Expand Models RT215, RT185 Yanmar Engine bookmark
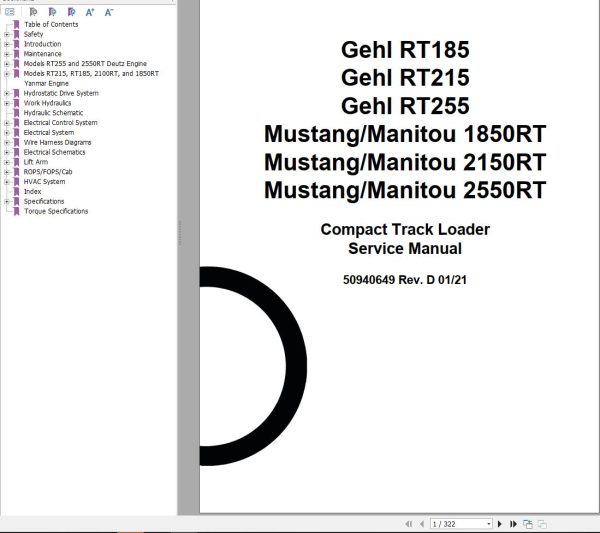 [7, 74]
